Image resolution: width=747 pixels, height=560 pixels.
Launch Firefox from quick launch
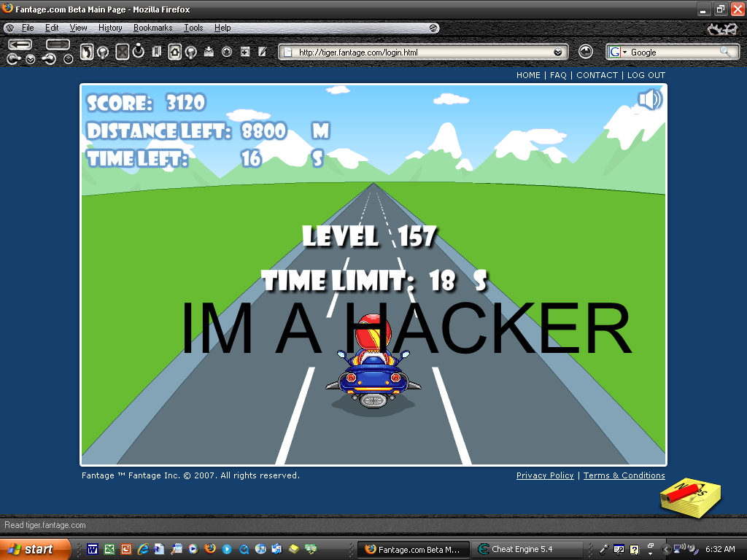point(209,548)
